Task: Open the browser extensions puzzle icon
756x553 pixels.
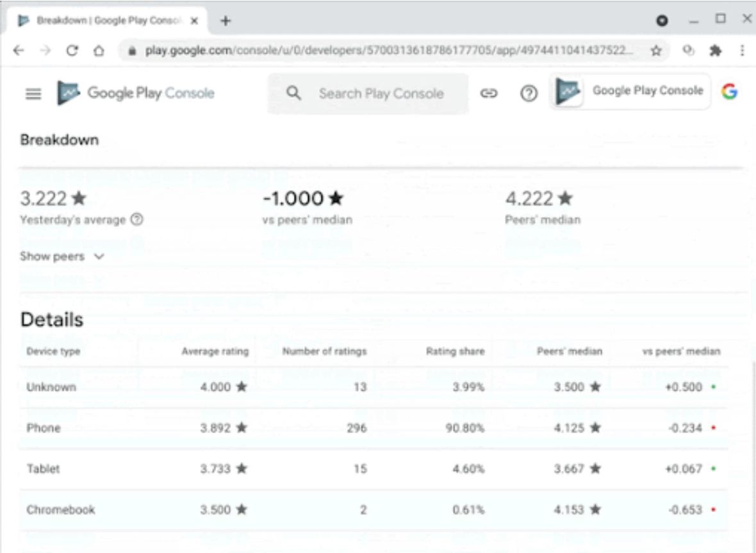Action: click(716, 50)
